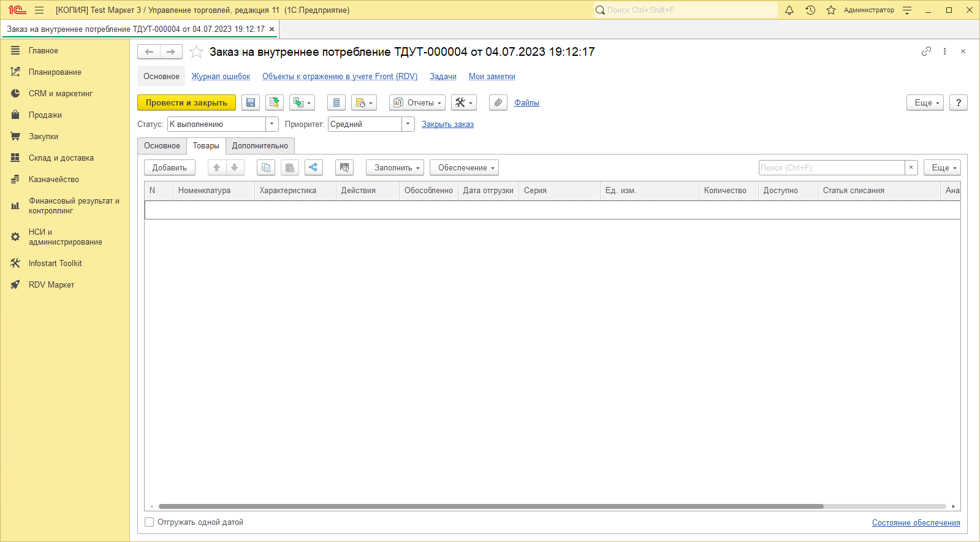The image size is (980, 542).
Task: Switch to the Основное tab beside Товары
Action: pyautogui.click(x=162, y=146)
